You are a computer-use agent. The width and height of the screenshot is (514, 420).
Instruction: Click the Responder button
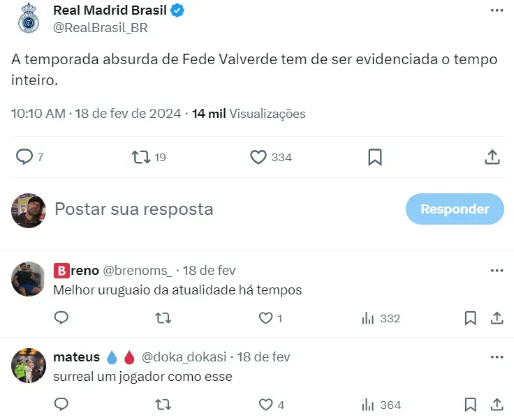455,209
